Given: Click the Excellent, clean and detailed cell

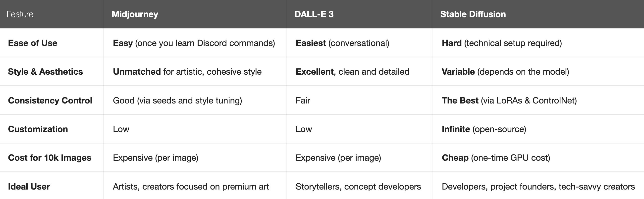Looking at the screenshot, I should pyautogui.click(x=352, y=72).
